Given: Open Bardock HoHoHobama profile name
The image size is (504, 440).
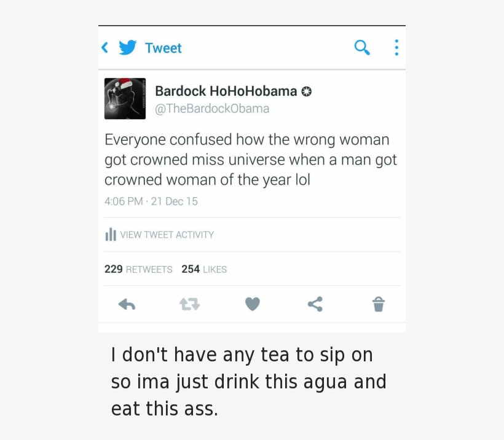Looking at the screenshot, I should tap(226, 91).
